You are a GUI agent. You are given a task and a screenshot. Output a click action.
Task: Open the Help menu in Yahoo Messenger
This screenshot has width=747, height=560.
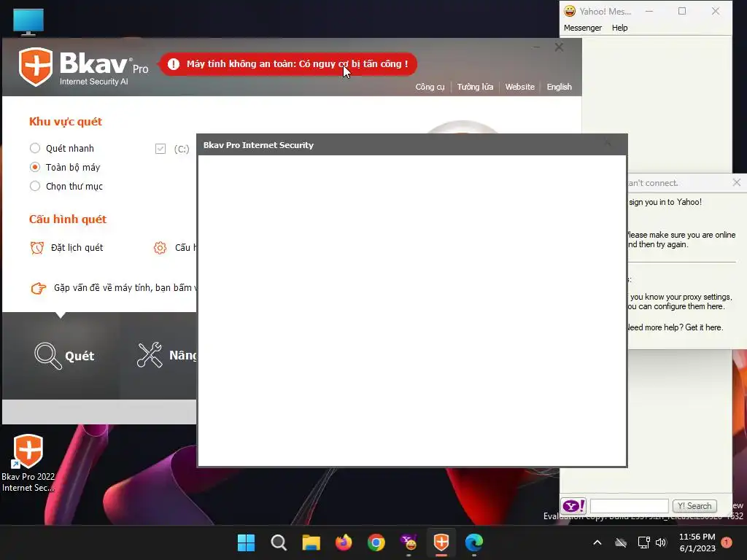coord(619,28)
